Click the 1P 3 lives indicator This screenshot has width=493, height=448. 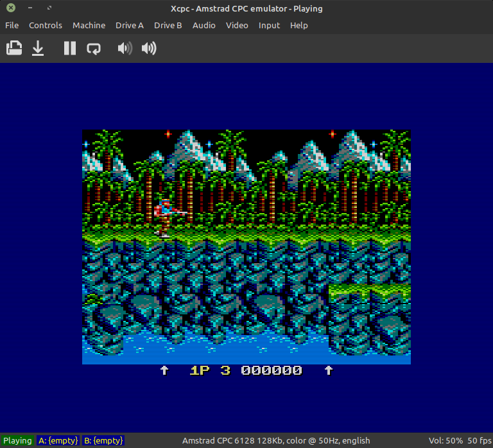tap(210, 370)
